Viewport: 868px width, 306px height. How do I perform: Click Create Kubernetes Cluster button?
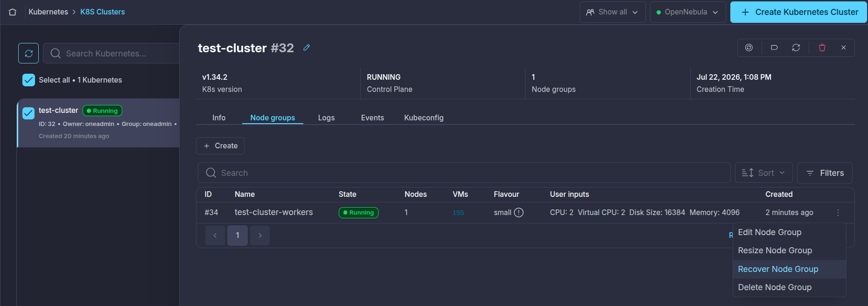pyautogui.click(x=798, y=12)
